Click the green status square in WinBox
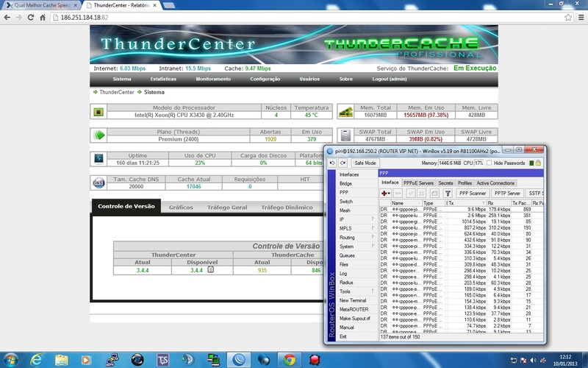 click(x=531, y=163)
